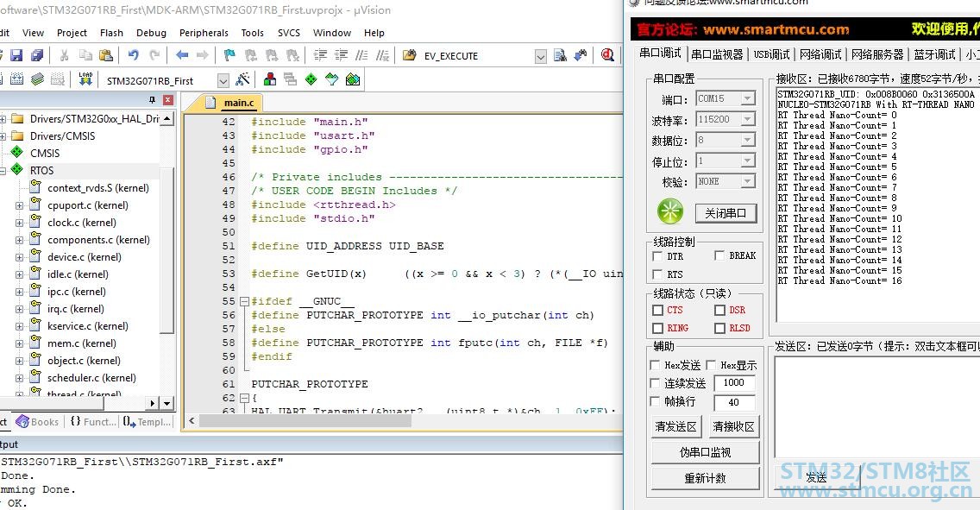Enable the RTS checkbox
The width and height of the screenshot is (980, 510).
(x=657, y=274)
